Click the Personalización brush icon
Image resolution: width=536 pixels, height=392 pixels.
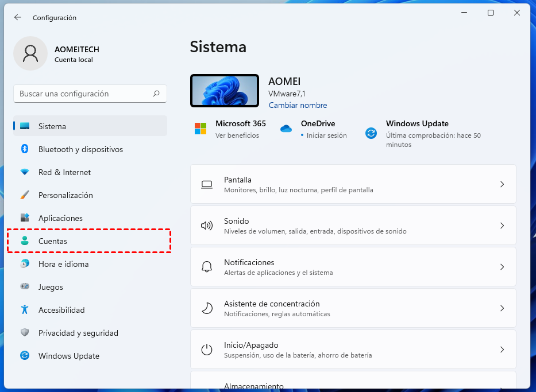point(24,195)
